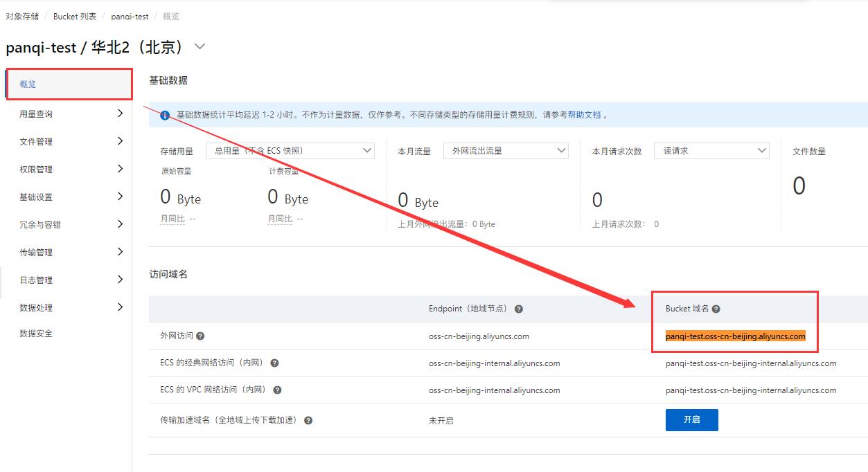The image size is (868, 472).
Task: Click help icon next to Endpoint header
Action: pos(519,309)
